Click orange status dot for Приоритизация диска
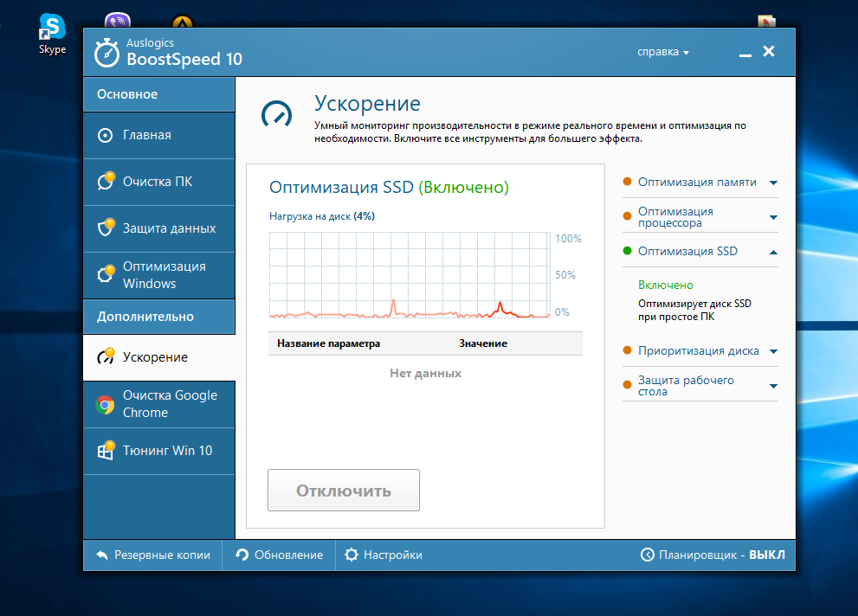858x616 pixels. 627,350
